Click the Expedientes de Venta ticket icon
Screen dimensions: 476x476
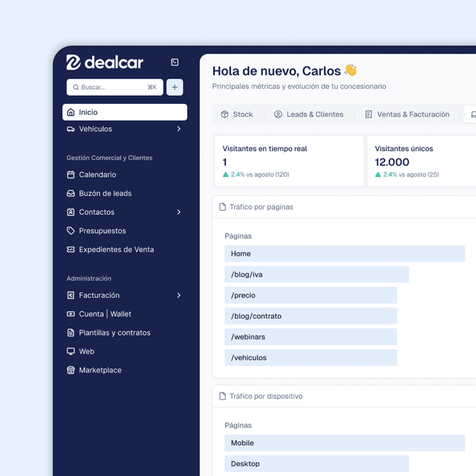pyautogui.click(x=71, y=250)
